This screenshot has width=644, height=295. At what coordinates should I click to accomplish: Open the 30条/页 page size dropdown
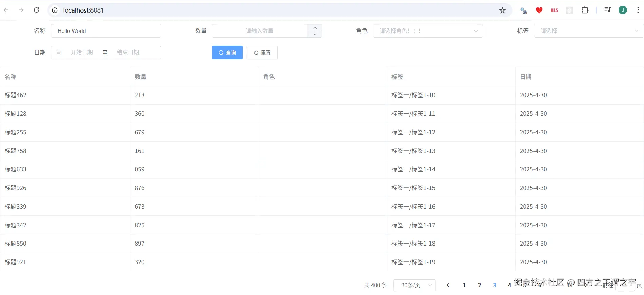414,285
